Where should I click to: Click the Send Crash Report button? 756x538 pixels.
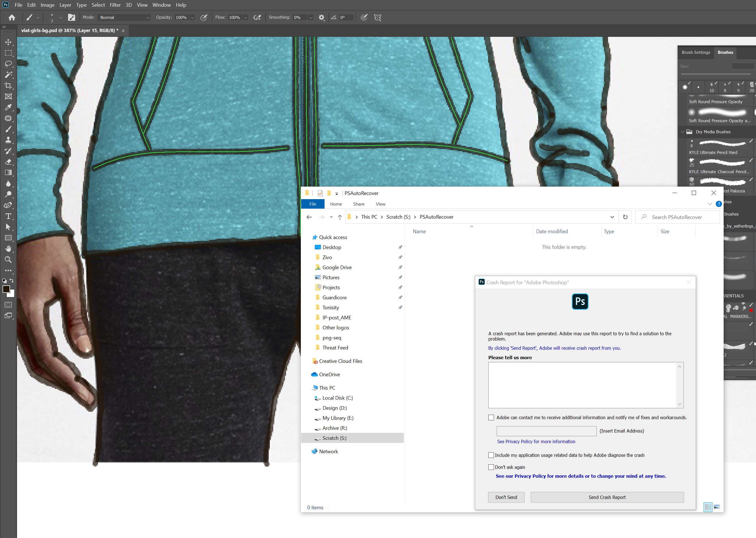(x=607, y=497)
